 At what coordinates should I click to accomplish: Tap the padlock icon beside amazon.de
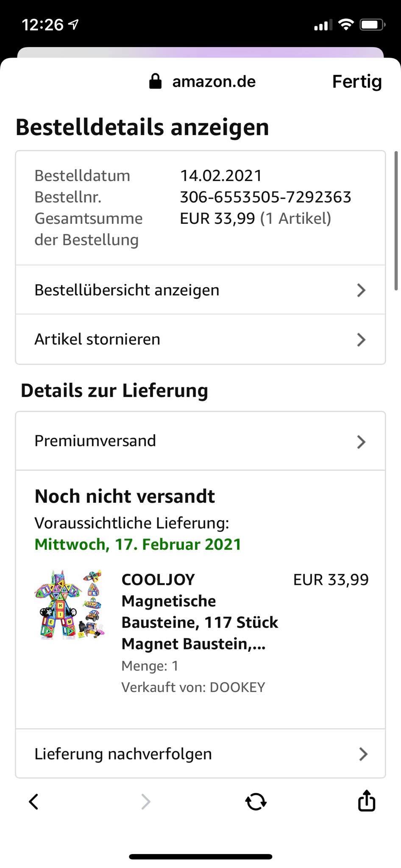click(x=156, y=81)
